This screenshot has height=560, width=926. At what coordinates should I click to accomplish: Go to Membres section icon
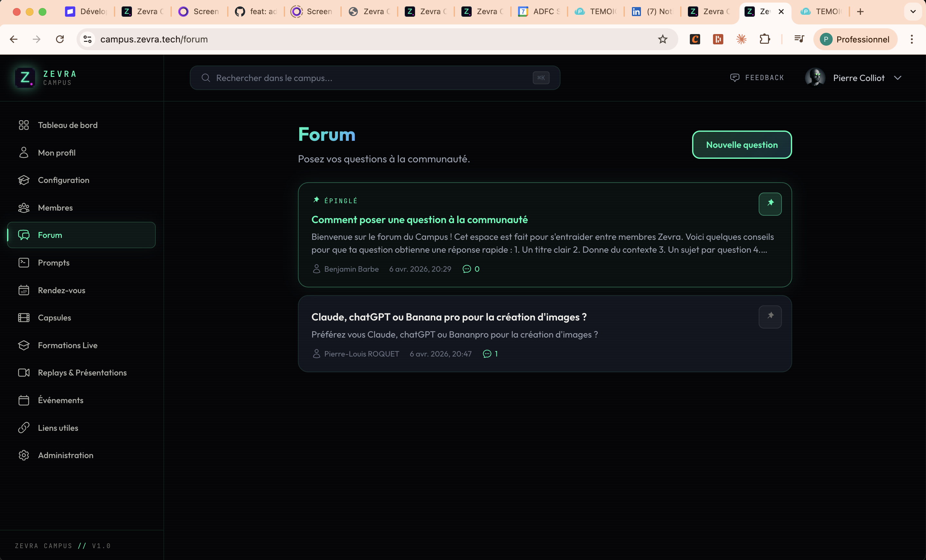pos(24,208)
